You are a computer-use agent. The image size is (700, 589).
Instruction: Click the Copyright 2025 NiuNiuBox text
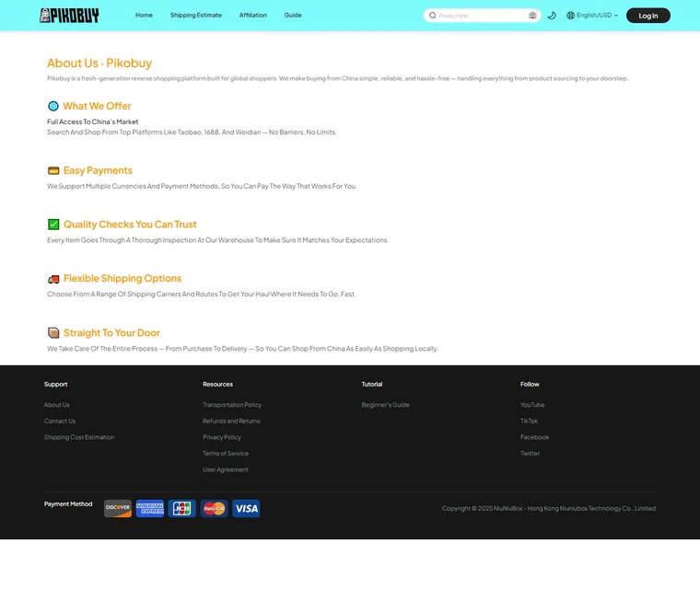click(x=549, y=508)
